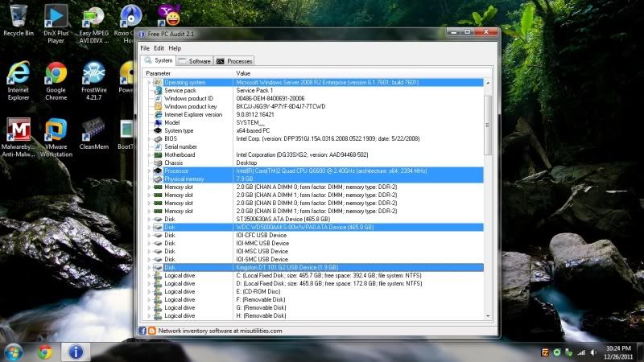The height and width of the screenshot is (362, 644).
Task: Open VMware Workstation desktop icon
Action: [x=56, y=138]
